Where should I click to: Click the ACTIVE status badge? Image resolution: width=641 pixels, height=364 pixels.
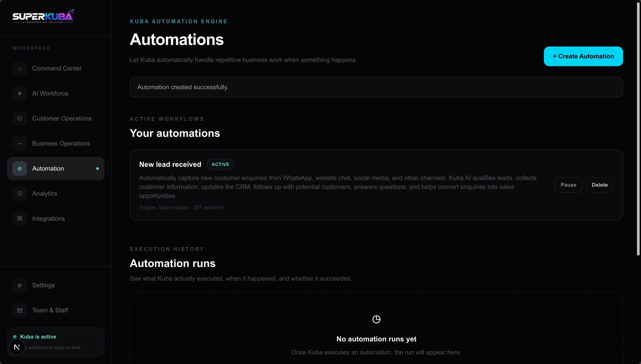point(220,164)
